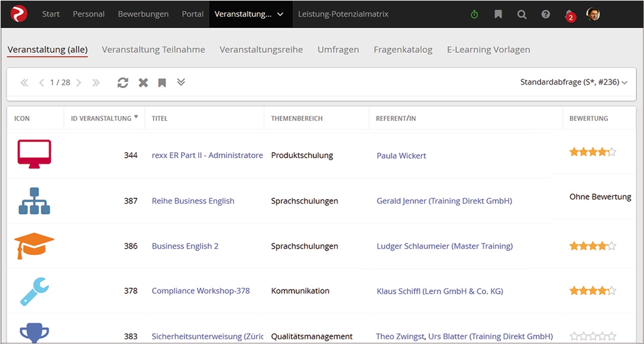This screenshot has width=644, height=344.
Task: Open the Umfragen tab
Action: (338, 50)
